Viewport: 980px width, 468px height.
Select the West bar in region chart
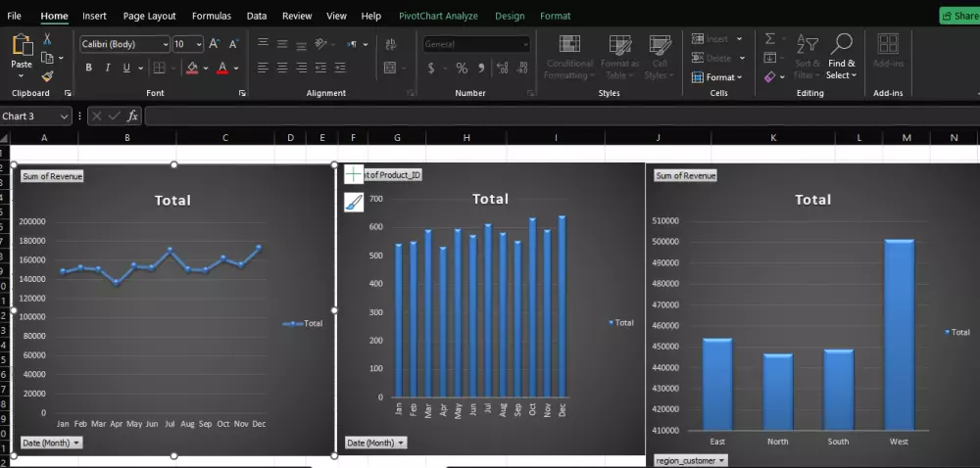[x=899, y=335]
